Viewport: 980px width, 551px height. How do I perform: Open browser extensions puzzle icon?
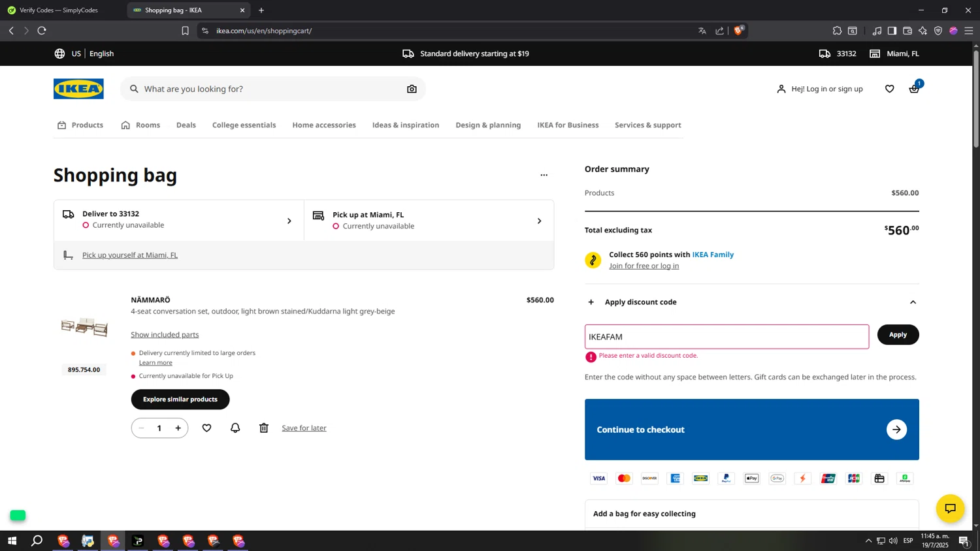click(x=837, y=31)
